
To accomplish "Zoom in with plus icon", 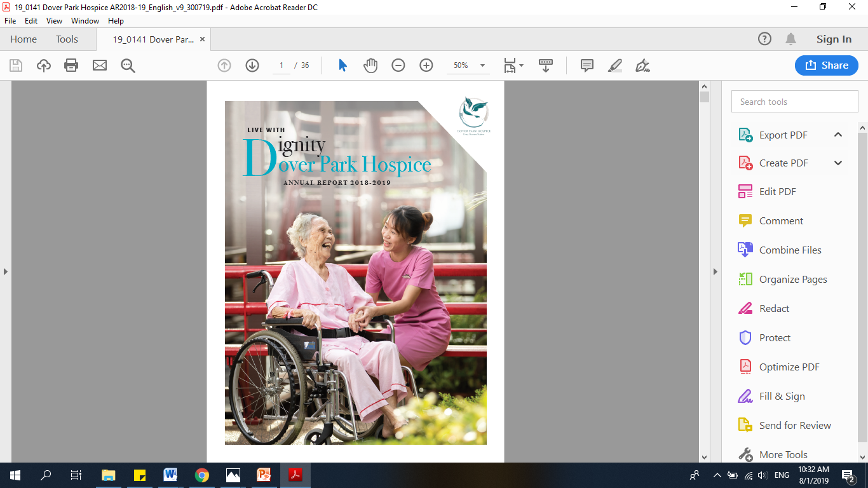I will [426, 65].
